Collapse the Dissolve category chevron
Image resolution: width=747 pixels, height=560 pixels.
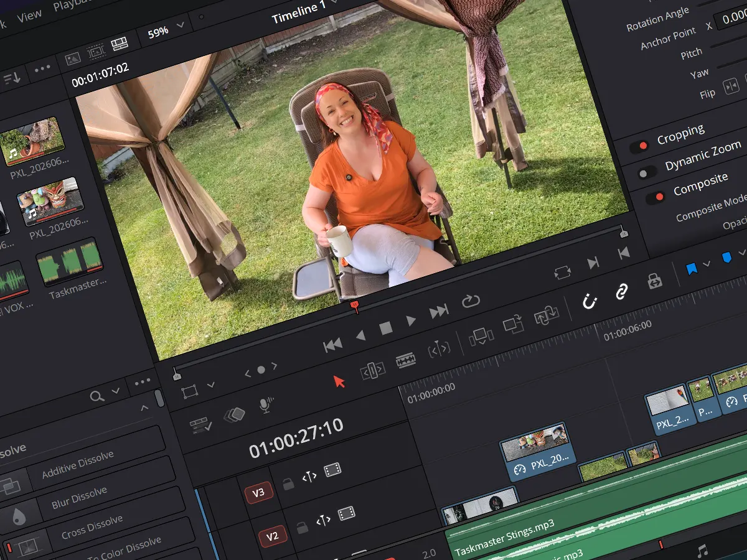pos(144,408)
